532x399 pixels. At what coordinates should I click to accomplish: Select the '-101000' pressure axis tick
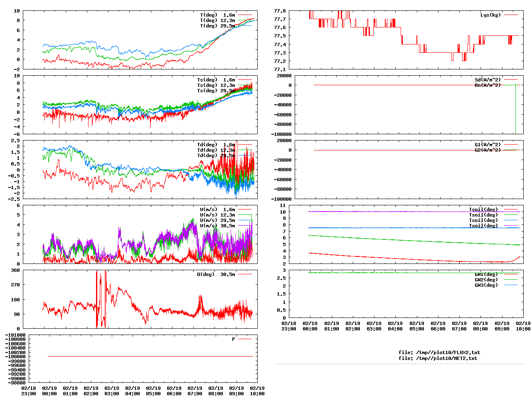point(15,335)
